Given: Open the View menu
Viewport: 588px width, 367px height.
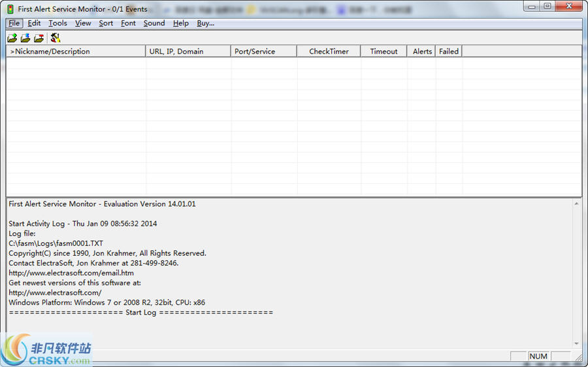Looking at the screenshot, I should click(83, 24).
